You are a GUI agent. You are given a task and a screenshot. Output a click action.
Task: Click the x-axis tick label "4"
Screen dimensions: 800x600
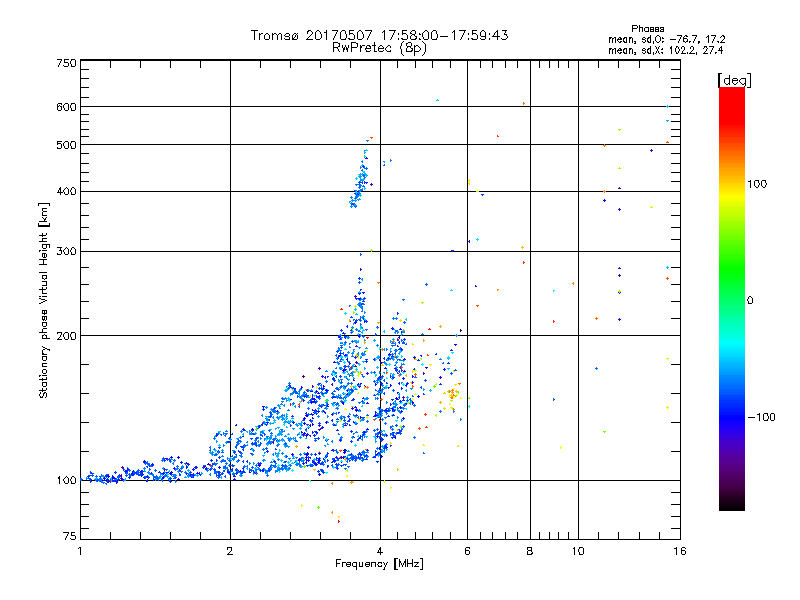[380, 551]
